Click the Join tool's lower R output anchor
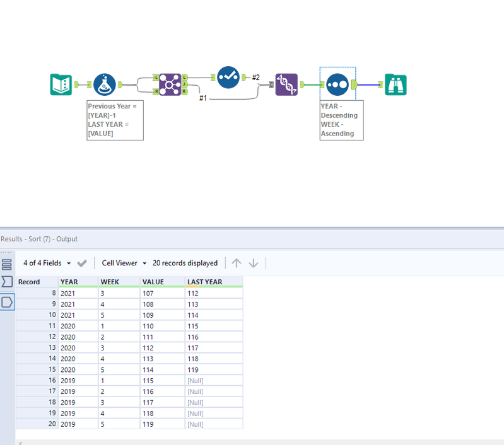This screenshot has height=445, width=504. tap(184, 91)
